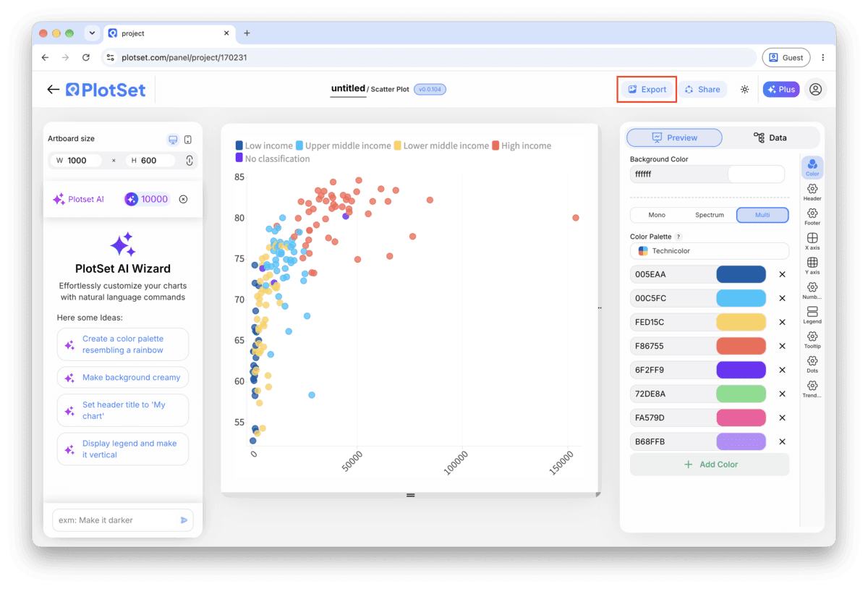Viewport: 868px width, 589px height.
Task: Select mobile artboard layout icon
Action: [x=188, y=140]
